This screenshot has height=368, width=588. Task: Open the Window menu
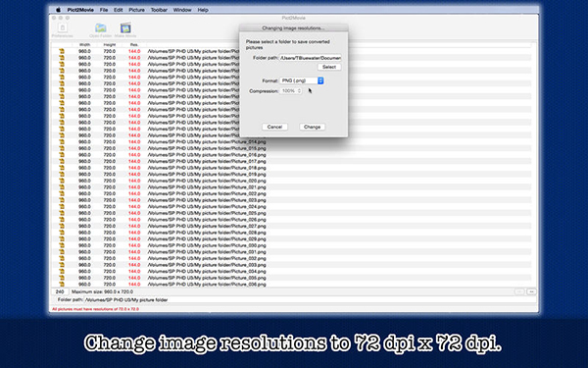tap(182, 10)
